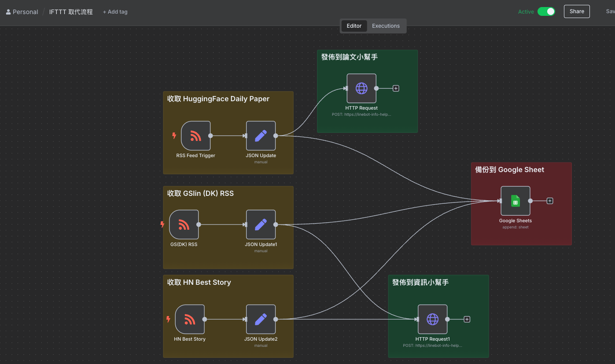Viewport: 615px width, 364px height.
Task: Click the HTTP Request1 globe node
Action: pyautogui.click(x=432, y=319)
